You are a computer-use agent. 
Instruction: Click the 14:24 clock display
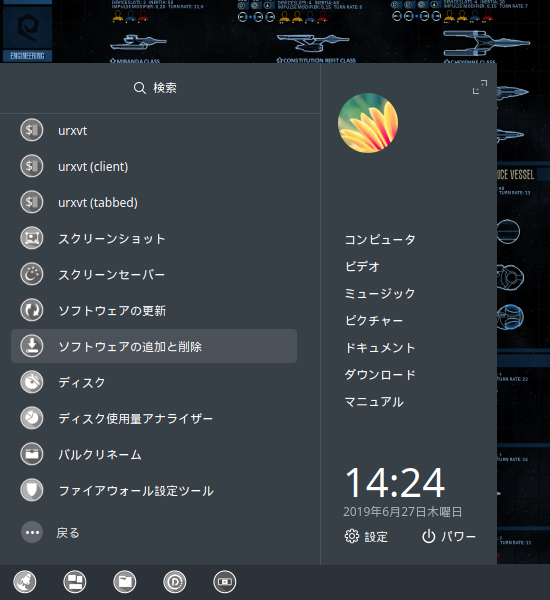pos(395,482)
